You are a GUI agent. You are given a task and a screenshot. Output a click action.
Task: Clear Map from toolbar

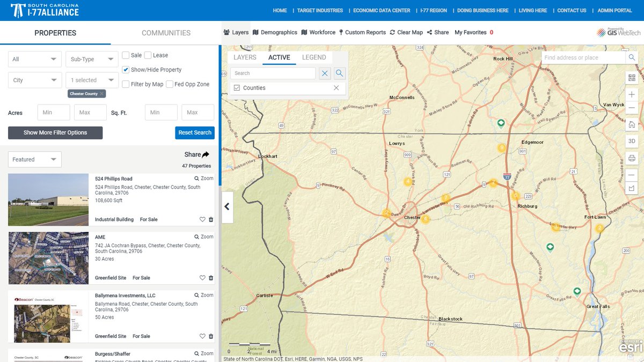406,32
